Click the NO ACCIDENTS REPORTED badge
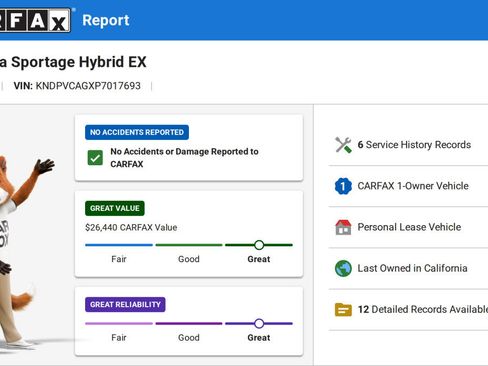The height and width of the screenshot is (366, 488). pos(137,132)
